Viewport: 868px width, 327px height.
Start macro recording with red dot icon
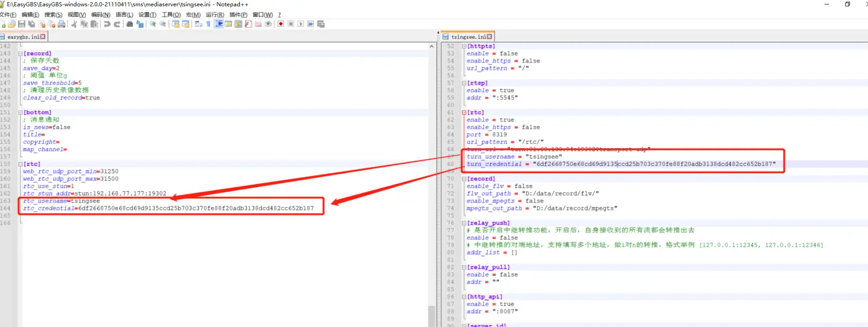(281, 24)
